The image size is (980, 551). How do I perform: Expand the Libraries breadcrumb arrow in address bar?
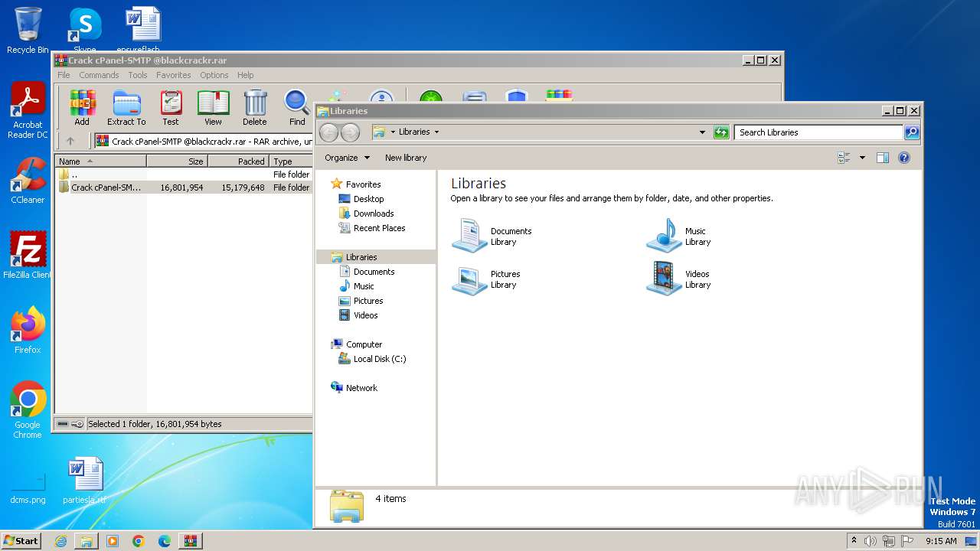point(436,132)
